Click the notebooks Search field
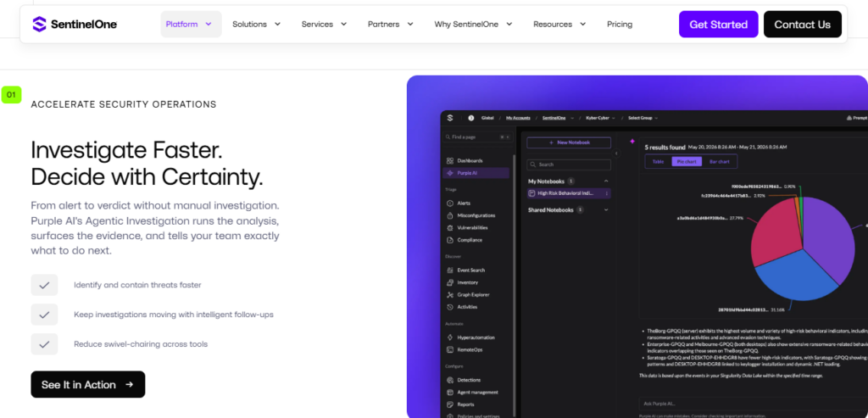 point(569,164)
